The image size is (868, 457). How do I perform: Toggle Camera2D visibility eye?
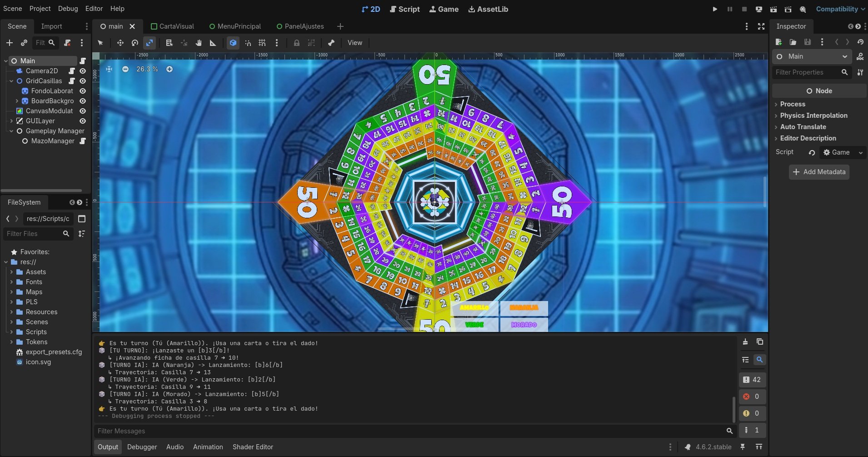pyautogui.click(x=83, y=71)
